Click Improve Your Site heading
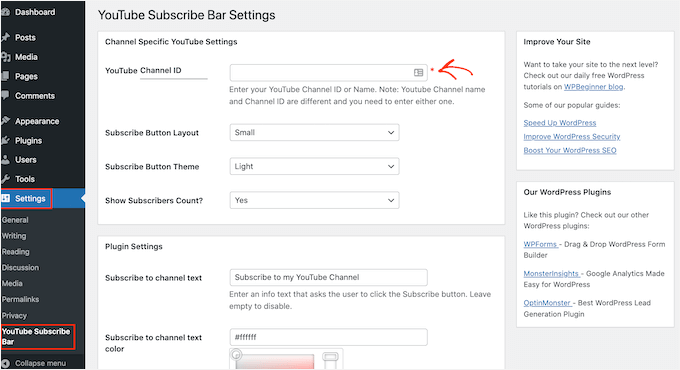680x370 pixels. coord(557,42)
